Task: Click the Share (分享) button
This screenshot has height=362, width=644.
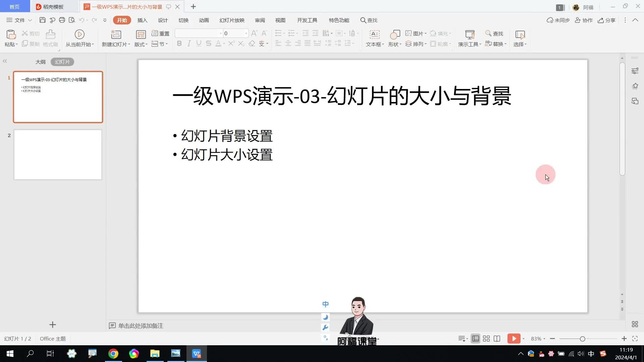Action: tap(606, 20)
